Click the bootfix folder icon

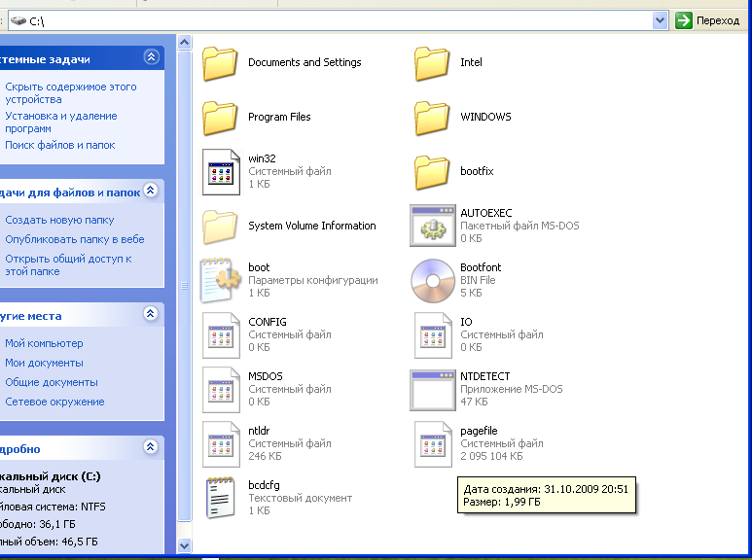coord(432,172)
